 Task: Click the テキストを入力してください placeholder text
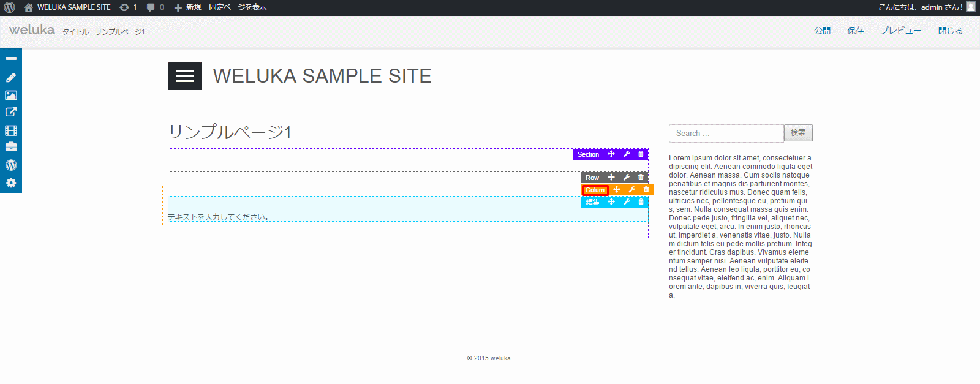point(218,217)
